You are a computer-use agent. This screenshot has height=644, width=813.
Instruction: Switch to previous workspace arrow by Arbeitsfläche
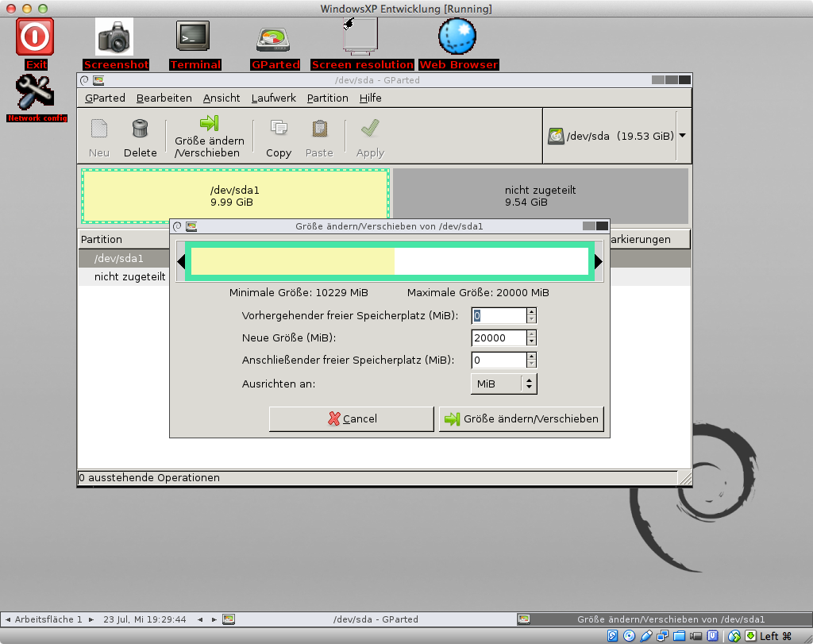(8, 619)
